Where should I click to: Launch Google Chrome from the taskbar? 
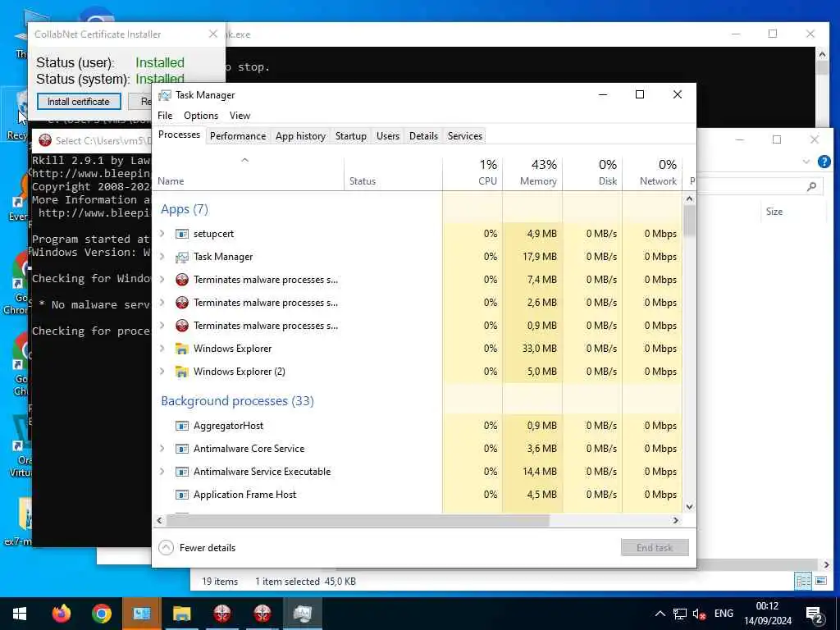click(x=101, y=614)
